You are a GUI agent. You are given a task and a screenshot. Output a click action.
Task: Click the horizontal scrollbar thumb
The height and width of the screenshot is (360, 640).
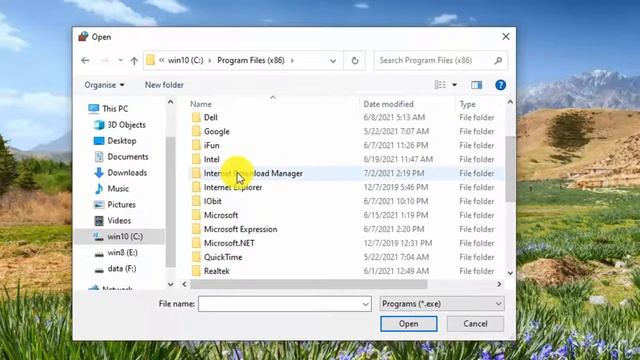[309, 284]
